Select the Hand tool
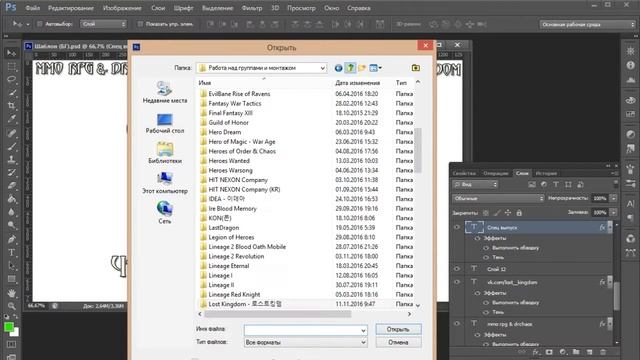This screenshot has width=640, height=360. [x=11, y=293]
